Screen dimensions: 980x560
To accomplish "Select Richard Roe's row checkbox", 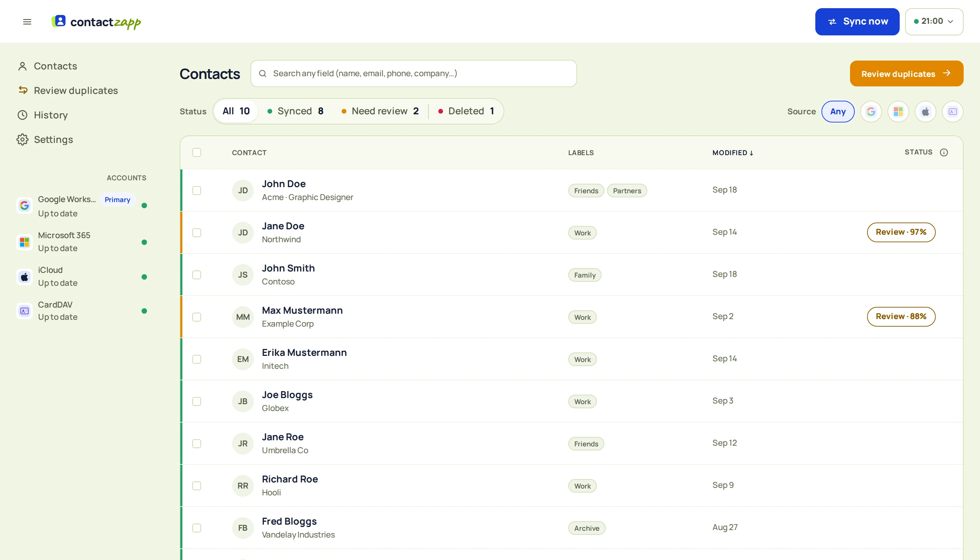I will 197,486.
